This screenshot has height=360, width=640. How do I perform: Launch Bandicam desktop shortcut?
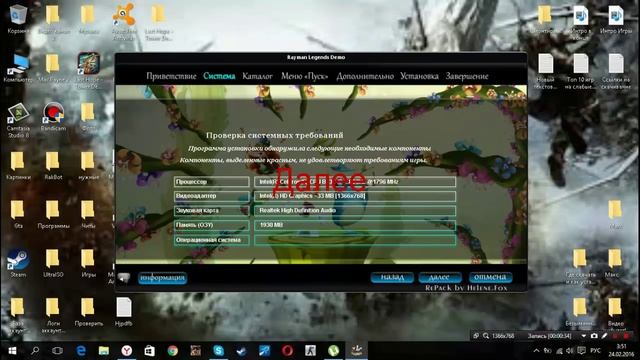click(x=53, y=116)
